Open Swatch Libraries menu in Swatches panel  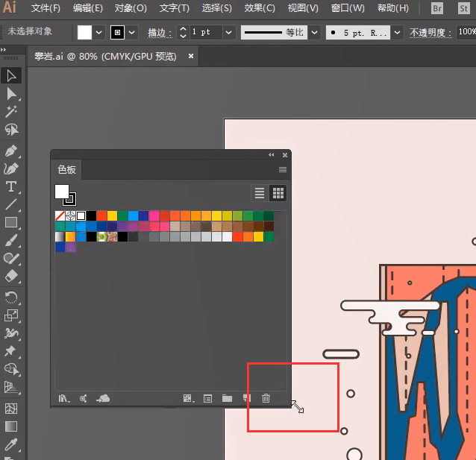click(63, 398)
